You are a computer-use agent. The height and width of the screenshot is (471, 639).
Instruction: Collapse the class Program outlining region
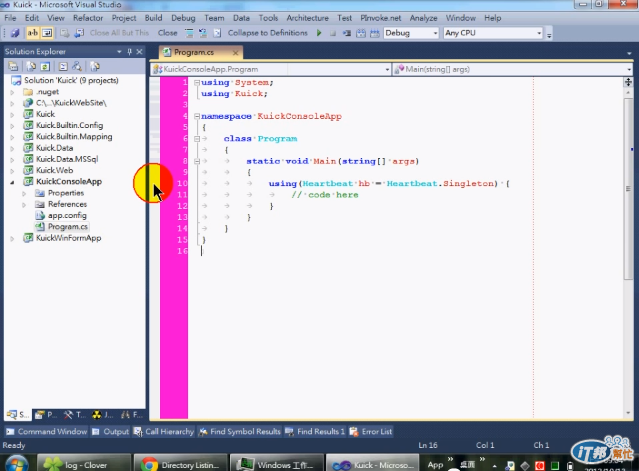point(196,139)
